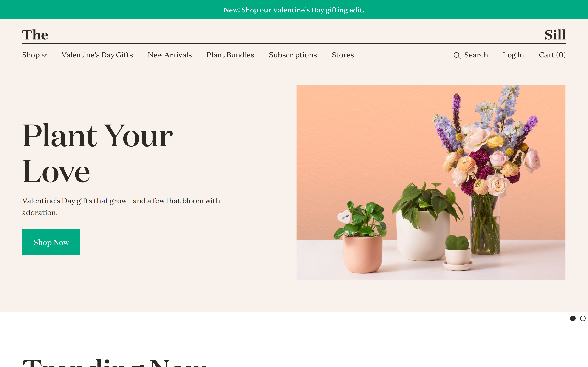588x367 pixels.
Task: Click "Sill" logo word at right
Action: (555, 35)
